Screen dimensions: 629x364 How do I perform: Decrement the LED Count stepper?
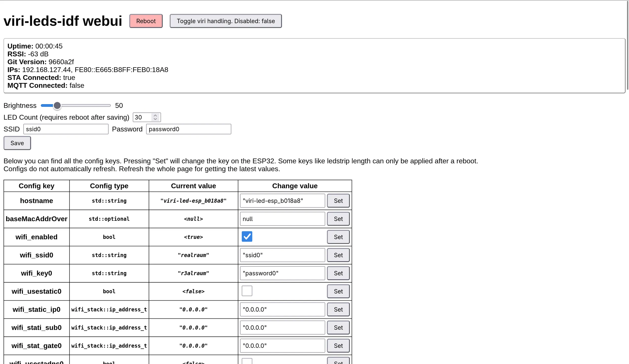coord(155,119)
